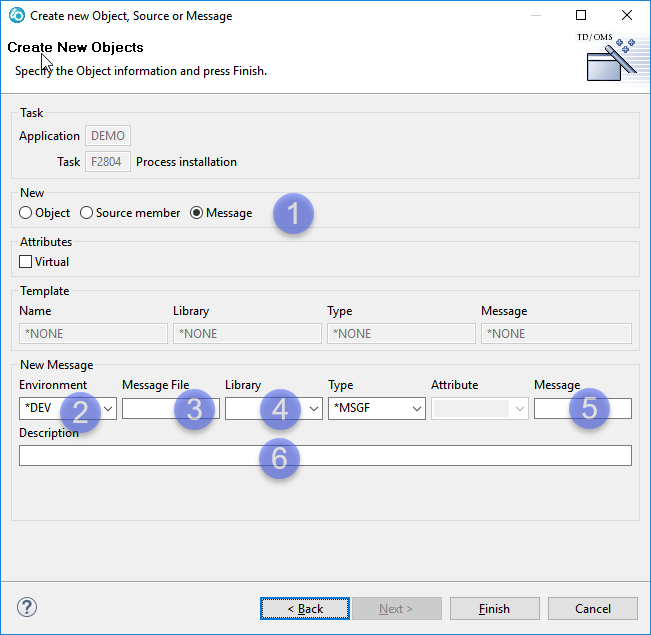
Task: Maximize the dialog window
Action: click(581, 16)
